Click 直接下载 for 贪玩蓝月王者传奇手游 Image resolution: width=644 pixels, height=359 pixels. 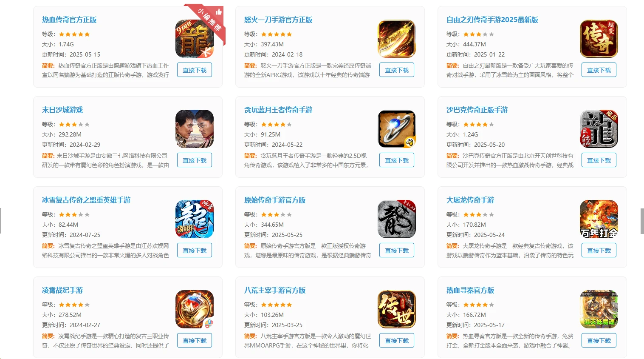[397, 160]
